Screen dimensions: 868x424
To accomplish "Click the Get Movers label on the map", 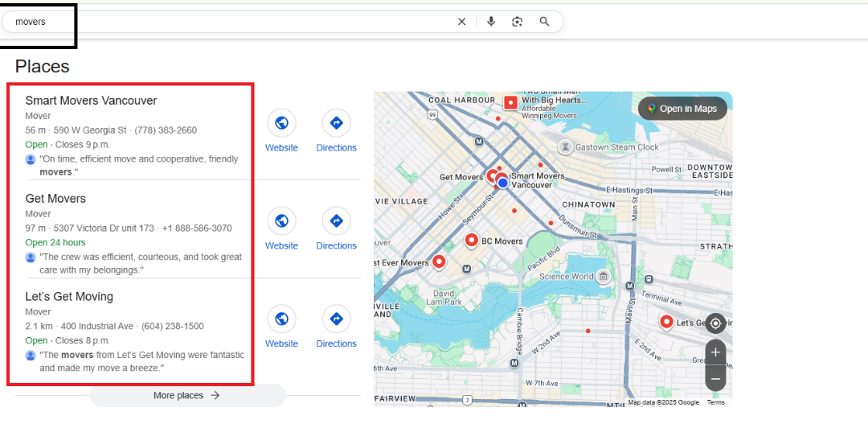I will 461,177.
